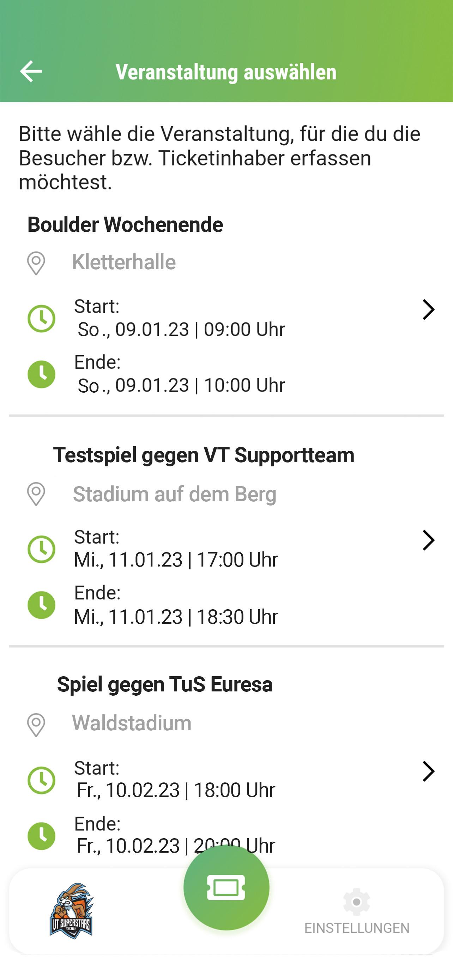Tap start clock icon for TuS Euresa game
Image resolution: width=453 pixels, height=980 pixels.
tap(42, 780)
